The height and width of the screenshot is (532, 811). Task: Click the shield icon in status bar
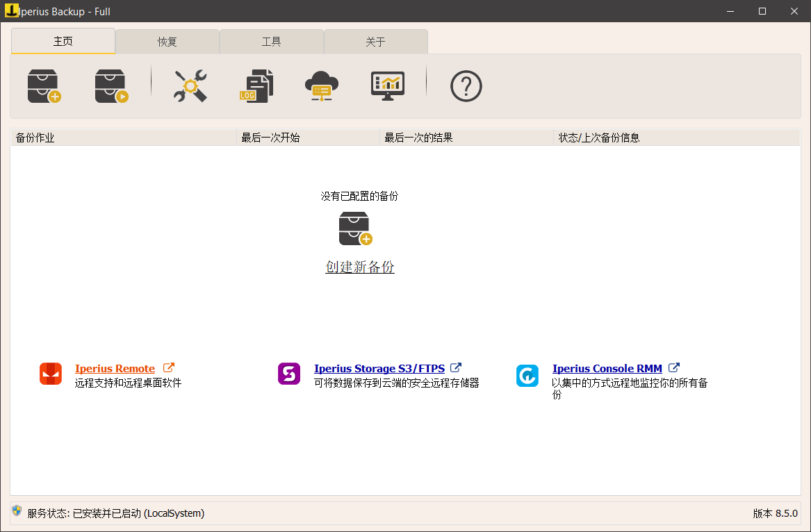17,510
